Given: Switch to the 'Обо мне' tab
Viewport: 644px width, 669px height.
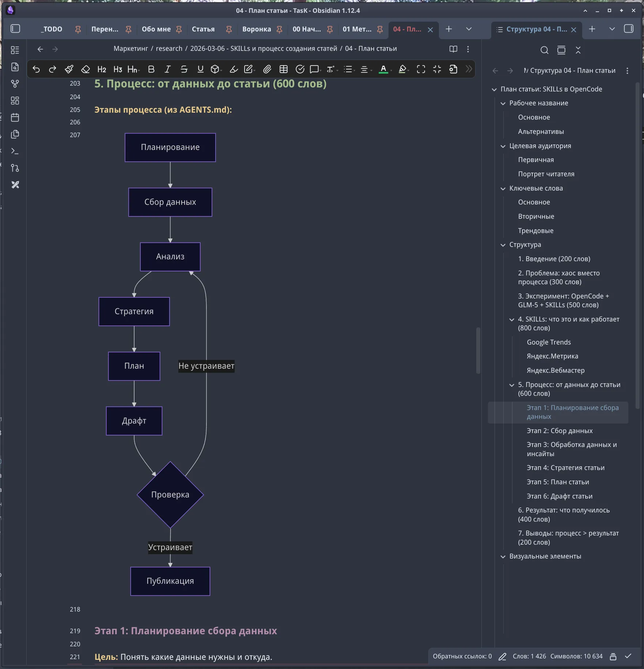Looking at the screenshot, I should [x=156, y=29].
